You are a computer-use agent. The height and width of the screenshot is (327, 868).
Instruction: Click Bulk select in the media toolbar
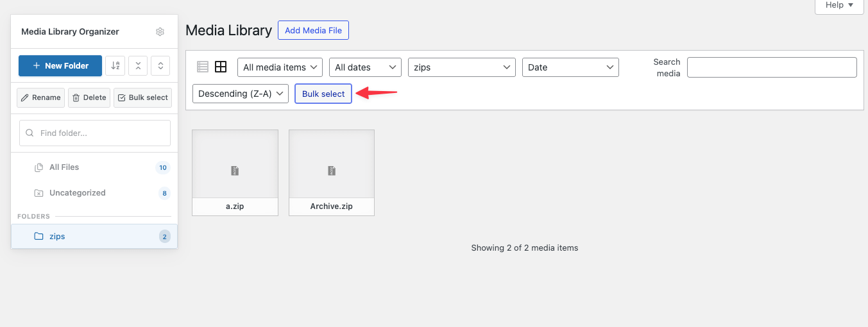pos(323,94)
